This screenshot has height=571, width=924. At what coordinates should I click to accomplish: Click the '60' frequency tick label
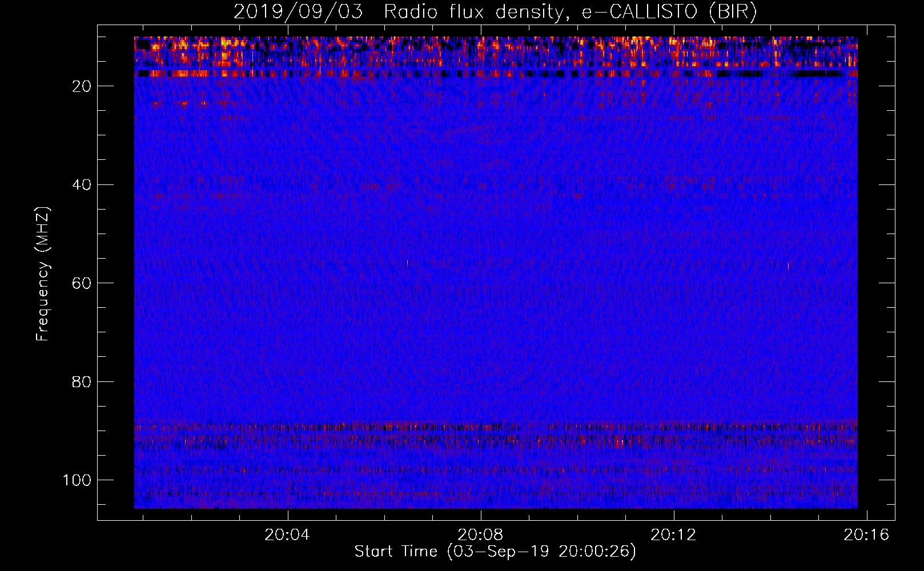click(82, 284)
